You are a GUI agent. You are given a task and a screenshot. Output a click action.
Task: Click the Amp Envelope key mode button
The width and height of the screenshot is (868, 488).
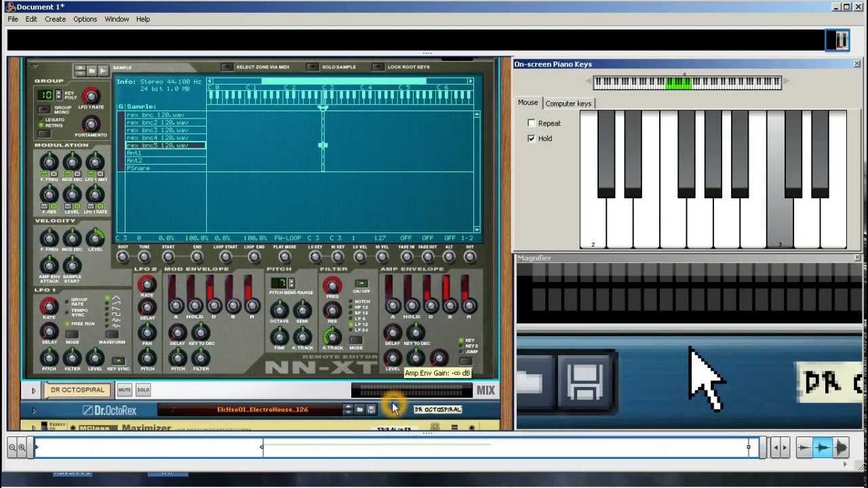tap(465, 359)
